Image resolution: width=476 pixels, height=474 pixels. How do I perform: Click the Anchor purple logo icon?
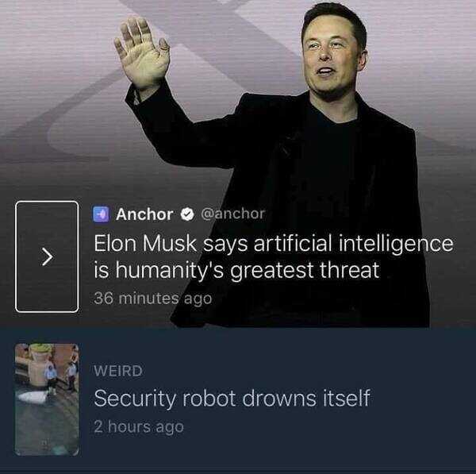point(101,214)
